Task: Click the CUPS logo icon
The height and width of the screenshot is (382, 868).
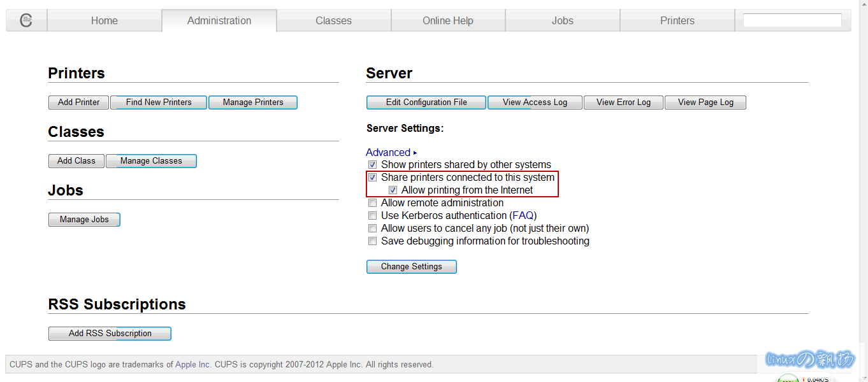Action: 26,20
